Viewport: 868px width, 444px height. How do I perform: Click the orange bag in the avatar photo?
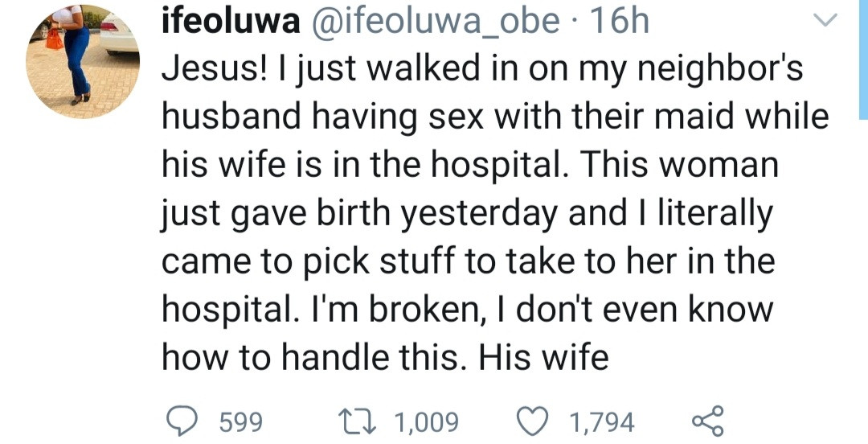[x=55, y=38]
